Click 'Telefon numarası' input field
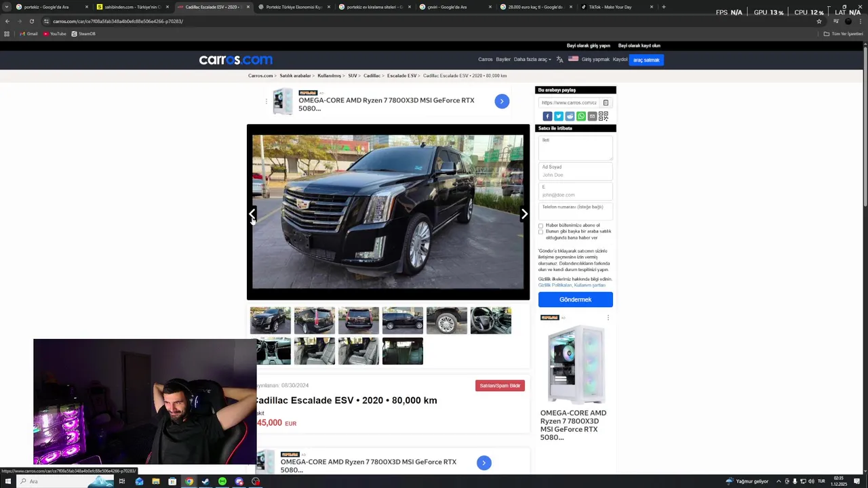The image size is (868, 488). click(x=576, y=211)
